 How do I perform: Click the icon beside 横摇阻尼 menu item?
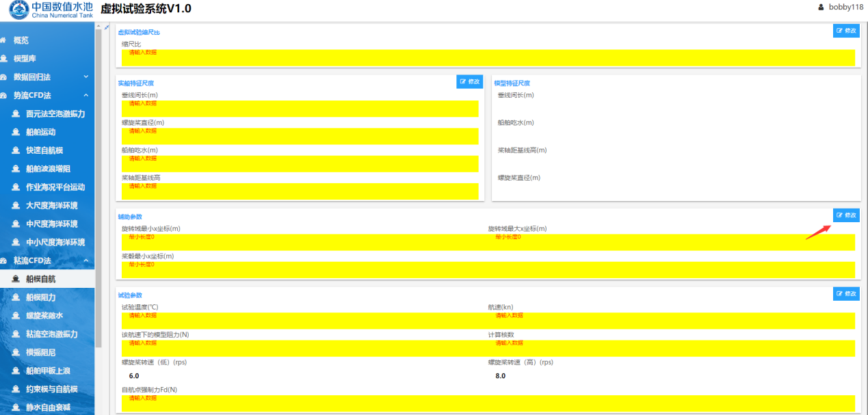(16, 353)
